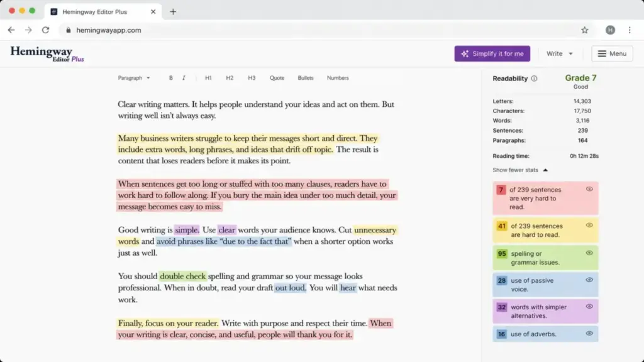Screen dimensions: 644x362
Task: Click purple highlighted word "simple."
Action: pos(186,230)
